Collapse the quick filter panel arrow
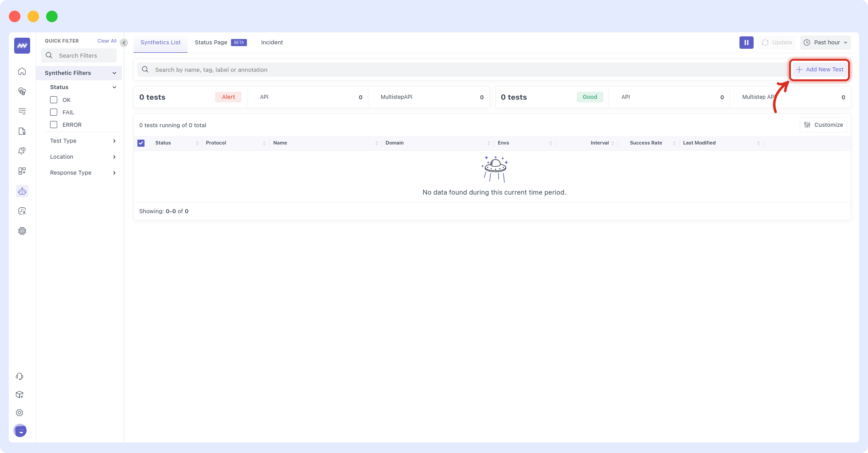Viewport: 868px width, 453px height. coord(124,43)
